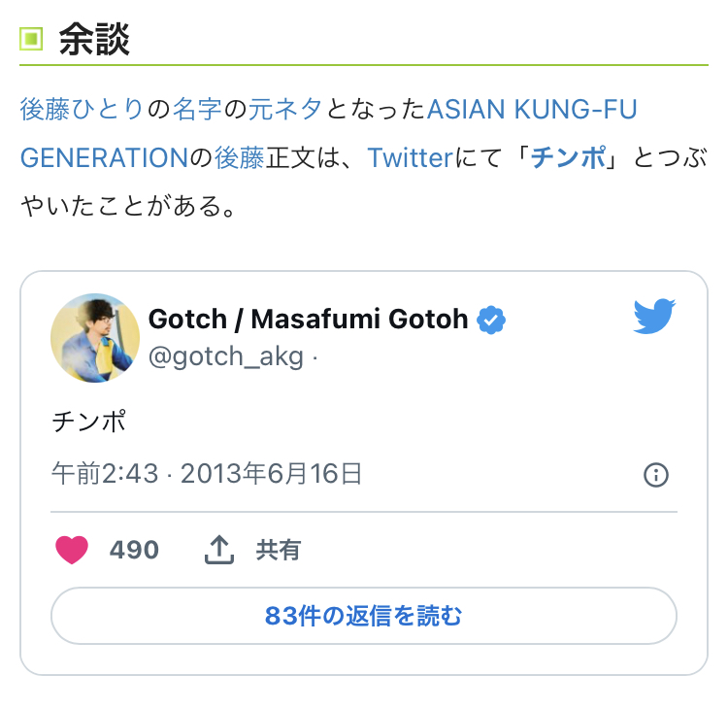Click the 共有 share label
728x710 pixels.
click(x=279, y=551)
